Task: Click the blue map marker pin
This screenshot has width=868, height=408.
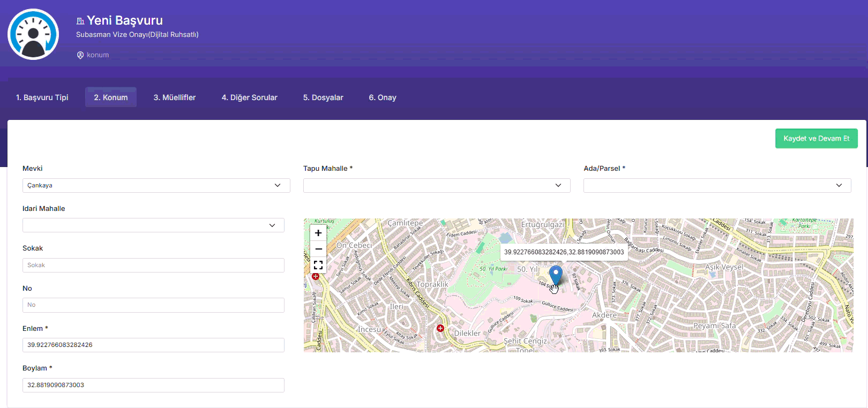Action: click(x=556, y=275)
